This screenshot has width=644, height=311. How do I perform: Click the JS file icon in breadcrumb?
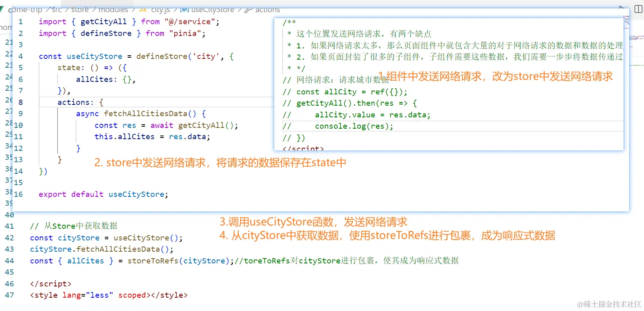(143, 9)
